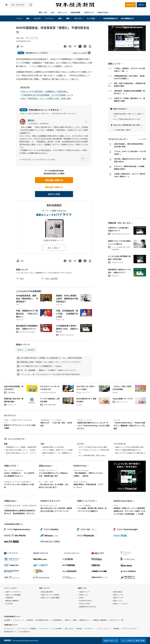Open 人事ウオッチ in the top menu

pos(89,12)
